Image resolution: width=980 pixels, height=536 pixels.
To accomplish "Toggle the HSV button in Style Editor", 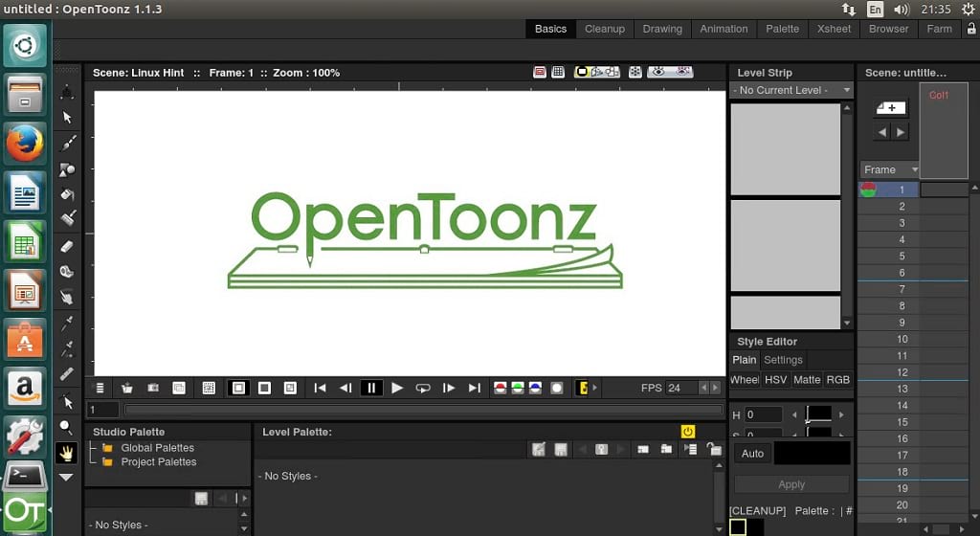I will pyautogui.click(x=775, y=380).
